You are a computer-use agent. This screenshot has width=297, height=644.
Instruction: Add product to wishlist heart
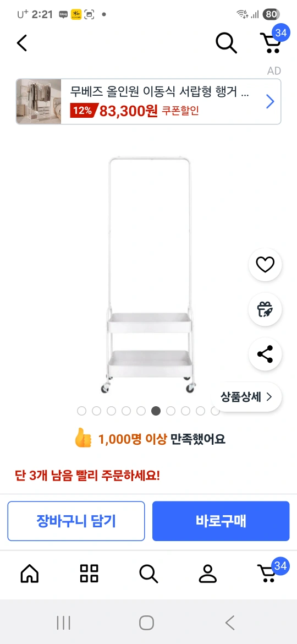point(265,265)
